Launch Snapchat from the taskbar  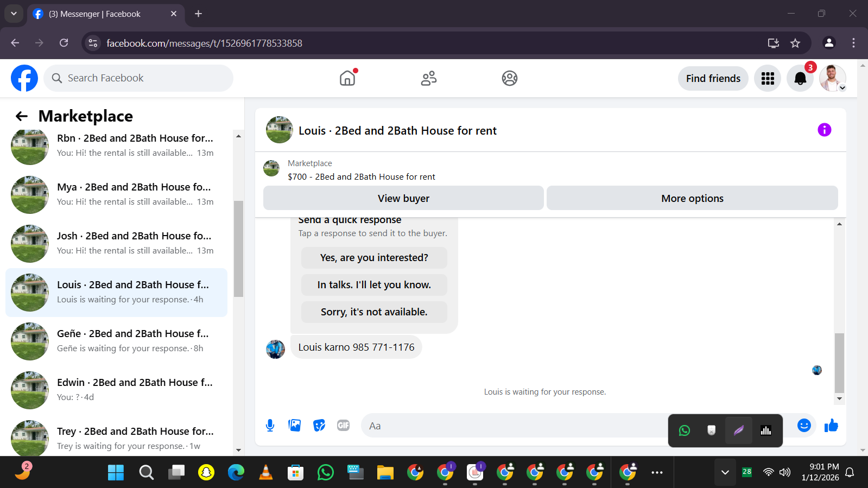[206, 473]
